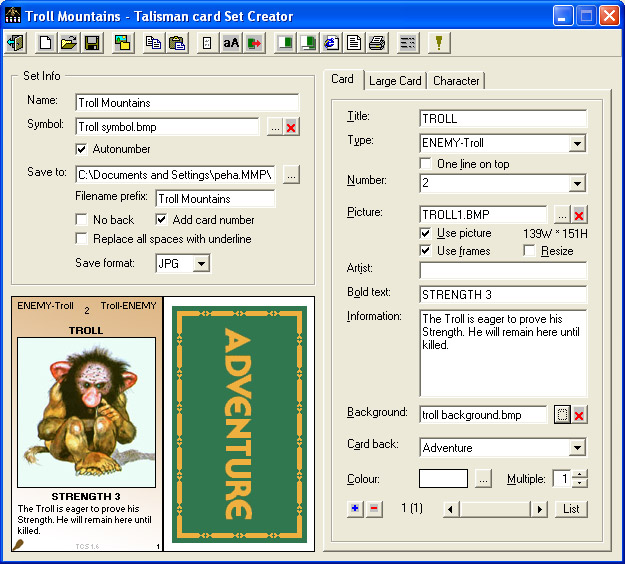The image size is (625, 564).
Task: Click the Multiple value field
Action: [562, 478]
